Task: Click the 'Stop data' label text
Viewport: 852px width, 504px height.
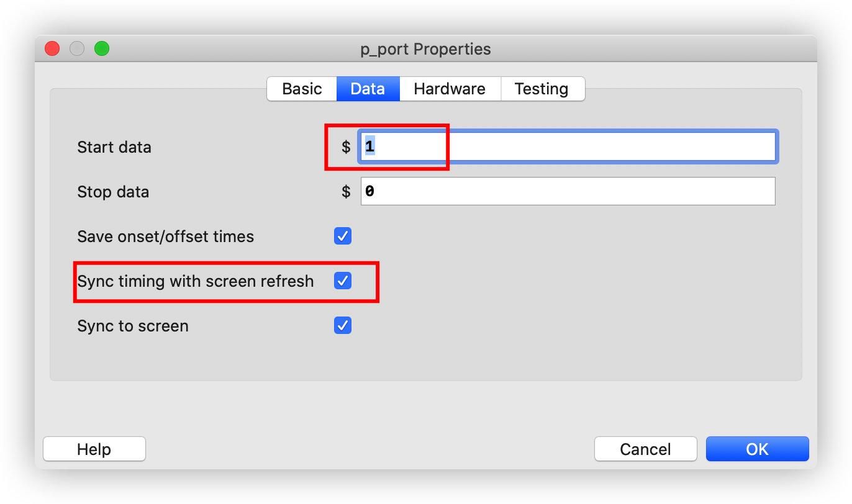Action: [113, 192]
